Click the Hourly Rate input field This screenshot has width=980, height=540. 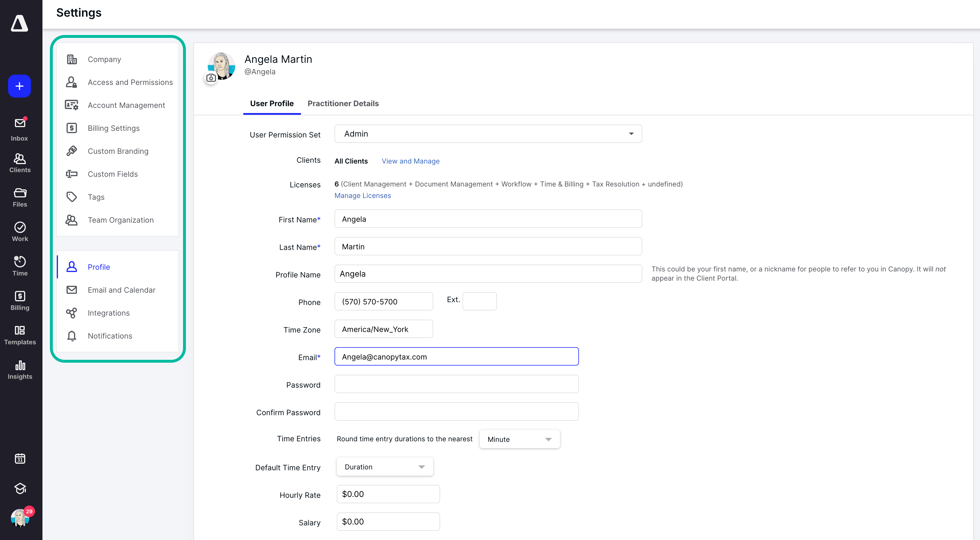point(388,494)
